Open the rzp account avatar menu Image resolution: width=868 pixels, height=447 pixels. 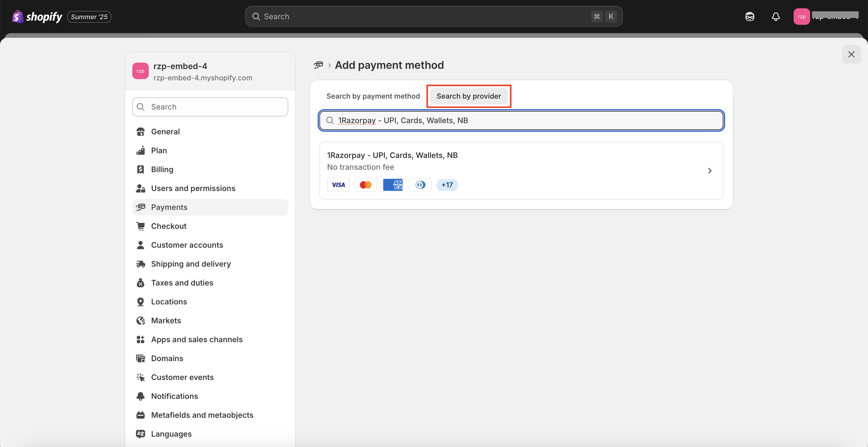(x=802, y=17)
